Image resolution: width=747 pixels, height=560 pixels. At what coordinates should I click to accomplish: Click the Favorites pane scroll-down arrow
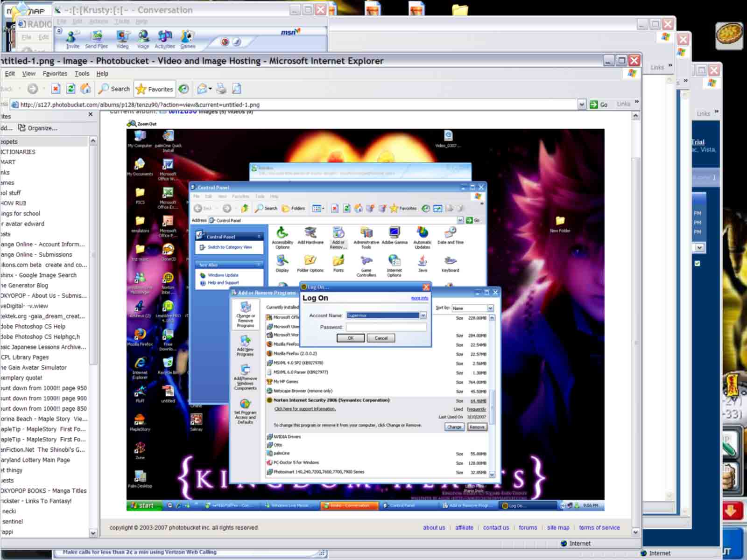pos(92,532)
